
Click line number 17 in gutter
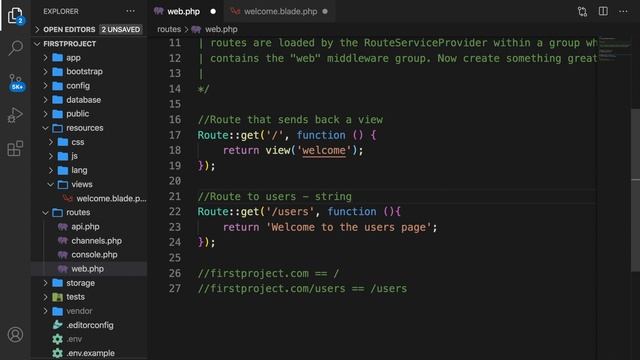[175, 135]
